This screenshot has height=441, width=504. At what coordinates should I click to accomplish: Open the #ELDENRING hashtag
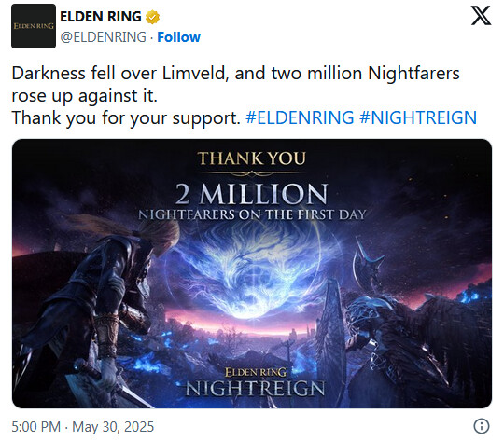click(300, 117)
